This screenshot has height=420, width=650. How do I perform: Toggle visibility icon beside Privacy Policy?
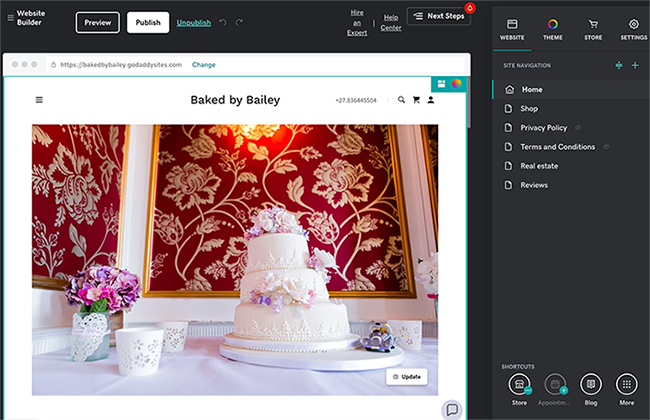[x=577, y=128]
